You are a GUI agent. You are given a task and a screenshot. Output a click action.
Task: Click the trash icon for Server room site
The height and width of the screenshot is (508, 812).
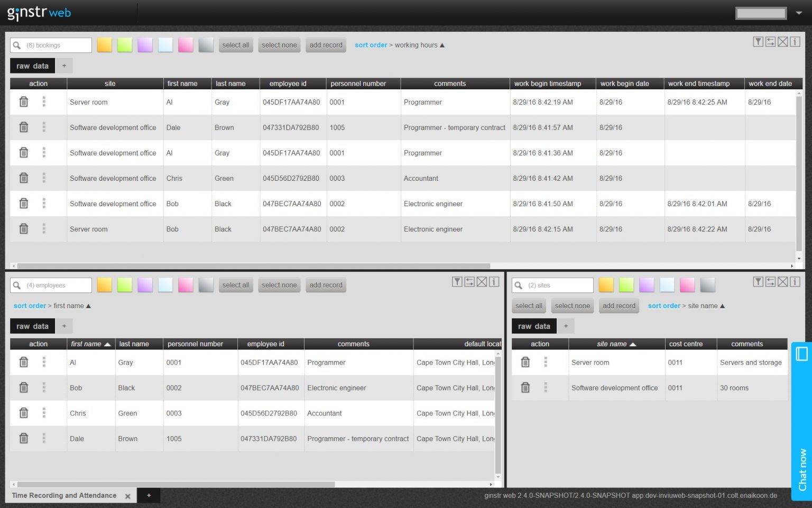click(x=525, y=362)
